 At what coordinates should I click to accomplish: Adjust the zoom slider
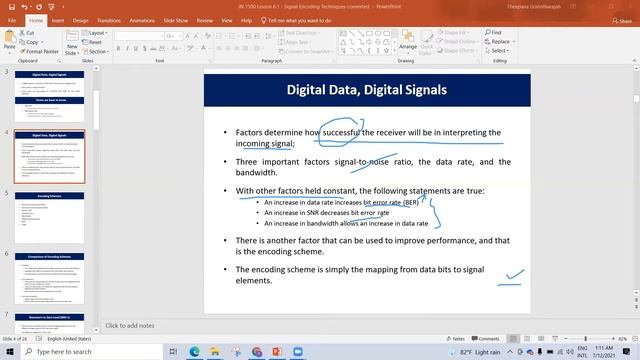pos(586,339)
